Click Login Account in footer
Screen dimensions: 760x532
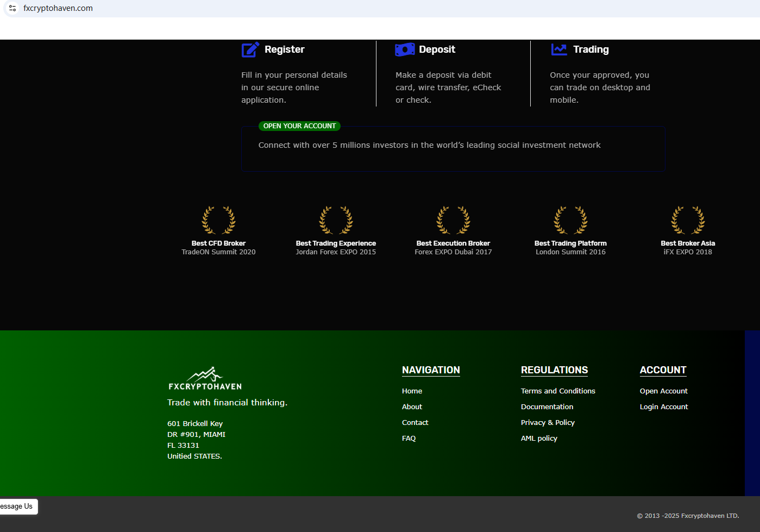coord(663,407)
